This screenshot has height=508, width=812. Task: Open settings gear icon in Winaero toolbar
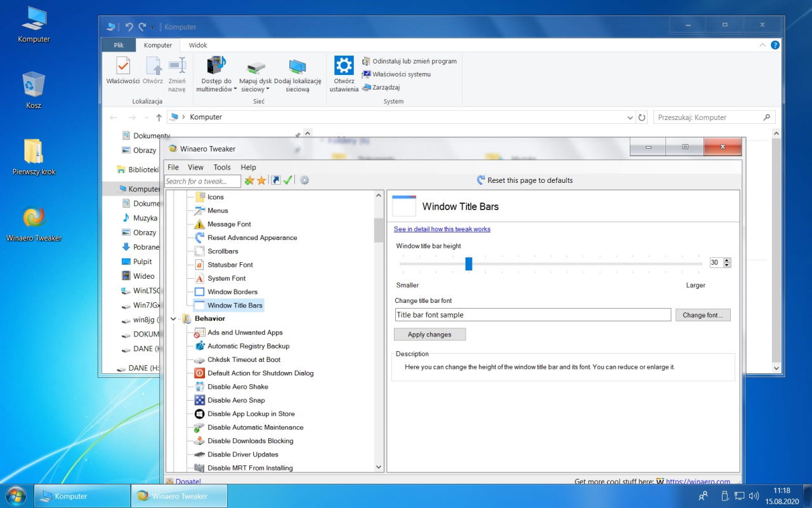304,180
